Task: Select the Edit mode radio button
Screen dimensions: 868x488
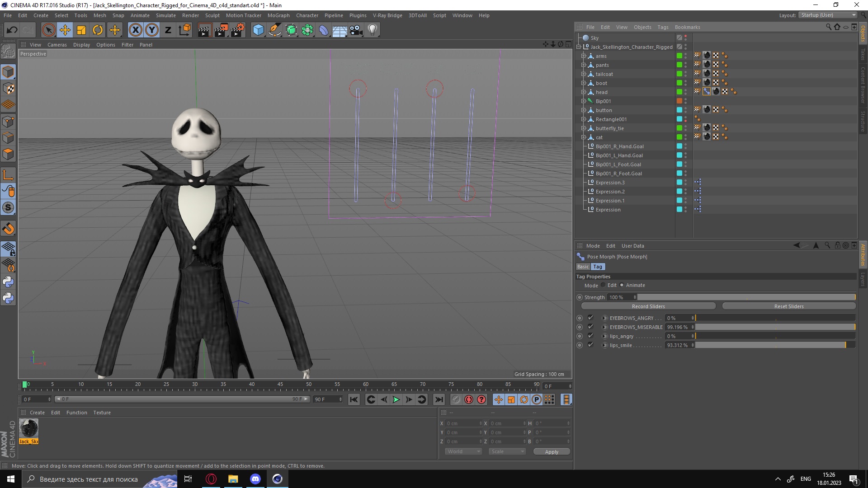Action: tap(603, 285)
